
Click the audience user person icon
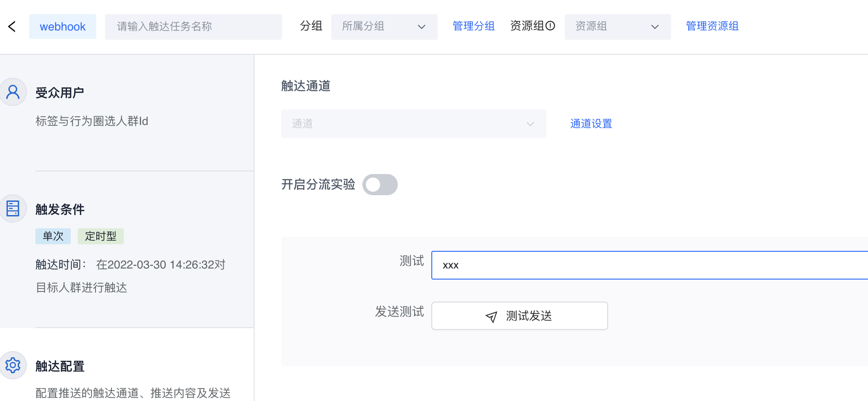tap(13, 92)
